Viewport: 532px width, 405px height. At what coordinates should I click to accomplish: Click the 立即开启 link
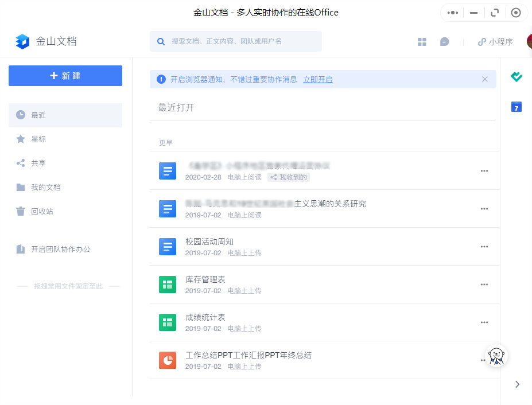click(318, 79)
